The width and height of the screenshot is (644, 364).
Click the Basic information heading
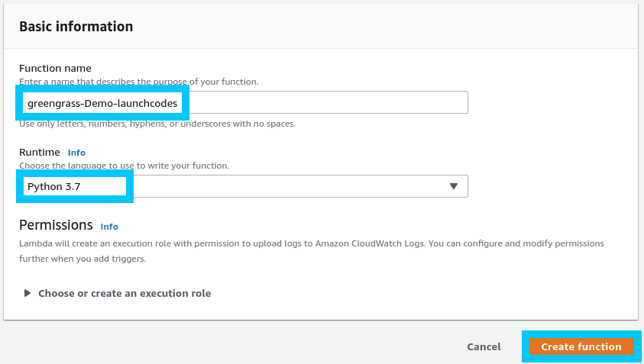(76, 27)
